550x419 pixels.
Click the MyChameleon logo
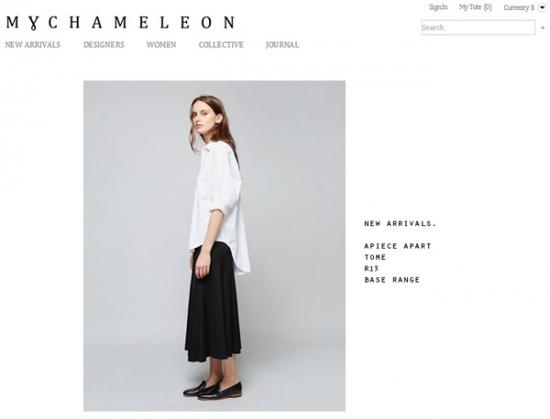pyautogui.click(x=121, y=23)
